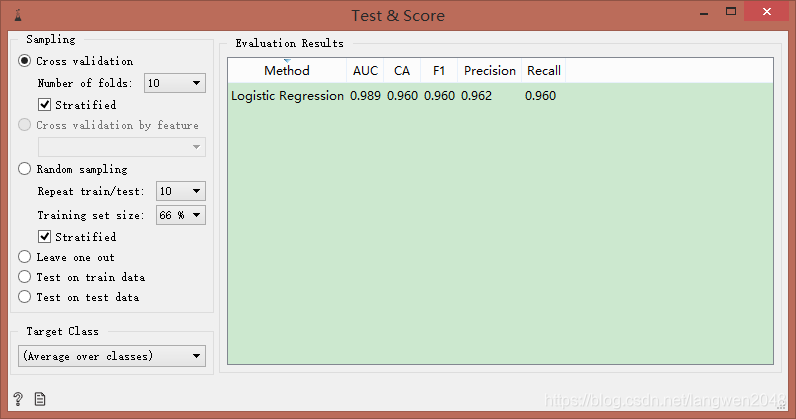Sort results by F1 column header

[439, 71]
